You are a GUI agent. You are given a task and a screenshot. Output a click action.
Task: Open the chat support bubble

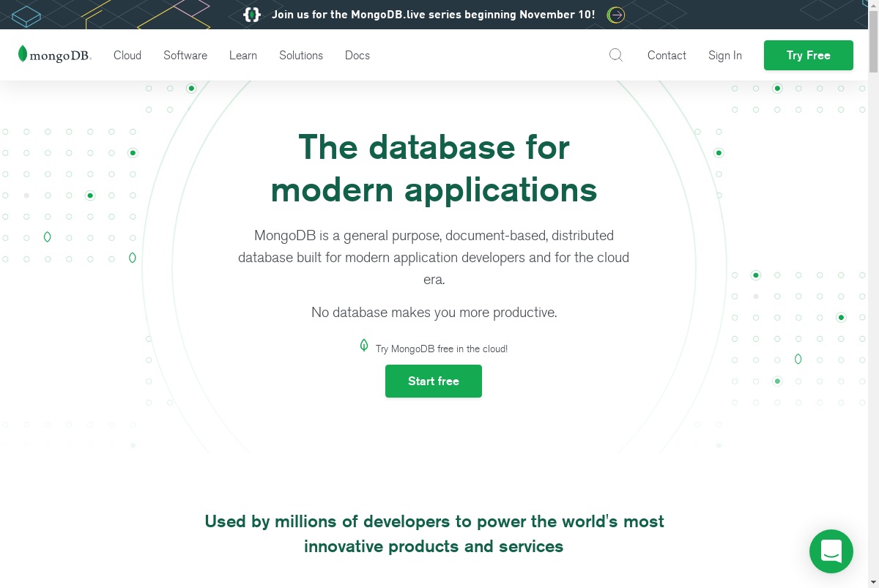[831, 551]
